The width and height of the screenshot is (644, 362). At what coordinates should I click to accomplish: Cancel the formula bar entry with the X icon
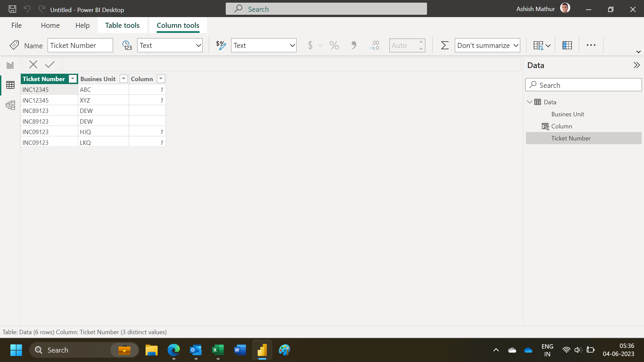click(33, 64)
